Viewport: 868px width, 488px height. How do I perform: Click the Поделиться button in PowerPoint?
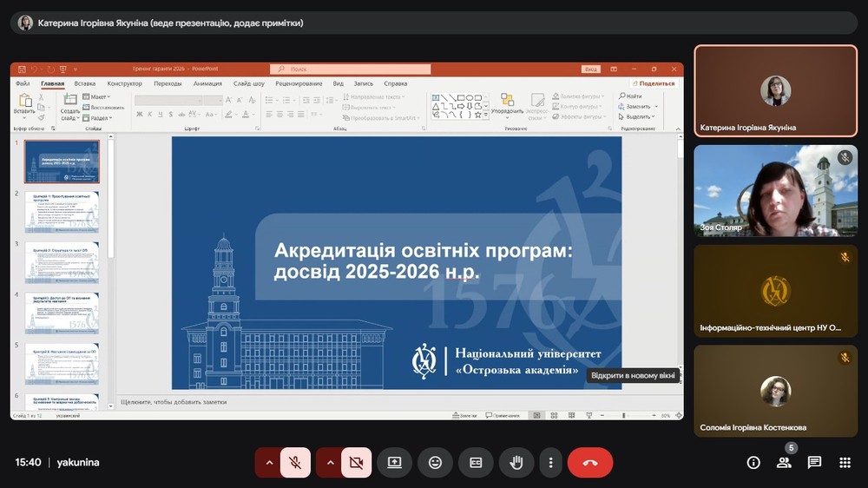[x=657, y=84]
